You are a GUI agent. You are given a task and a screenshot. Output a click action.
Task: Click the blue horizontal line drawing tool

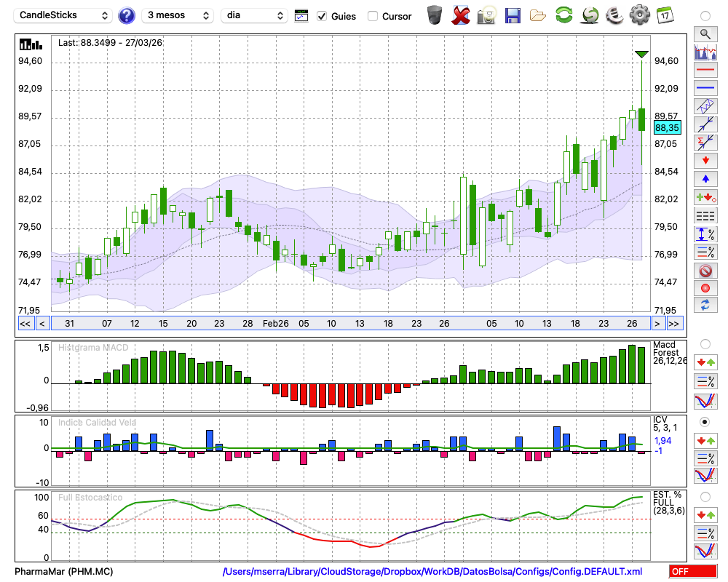point(705,88)
